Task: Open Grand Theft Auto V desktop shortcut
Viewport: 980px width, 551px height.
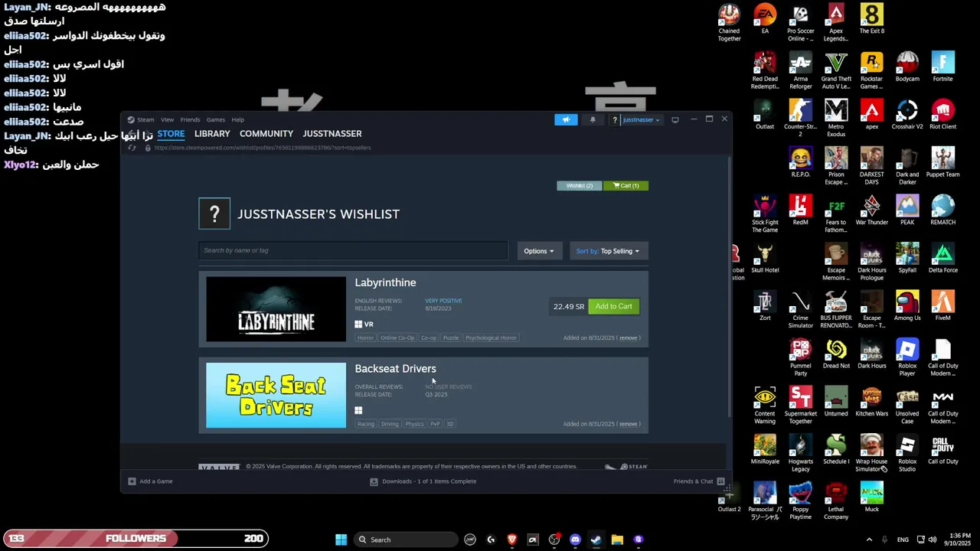Action: click(836, 71)
